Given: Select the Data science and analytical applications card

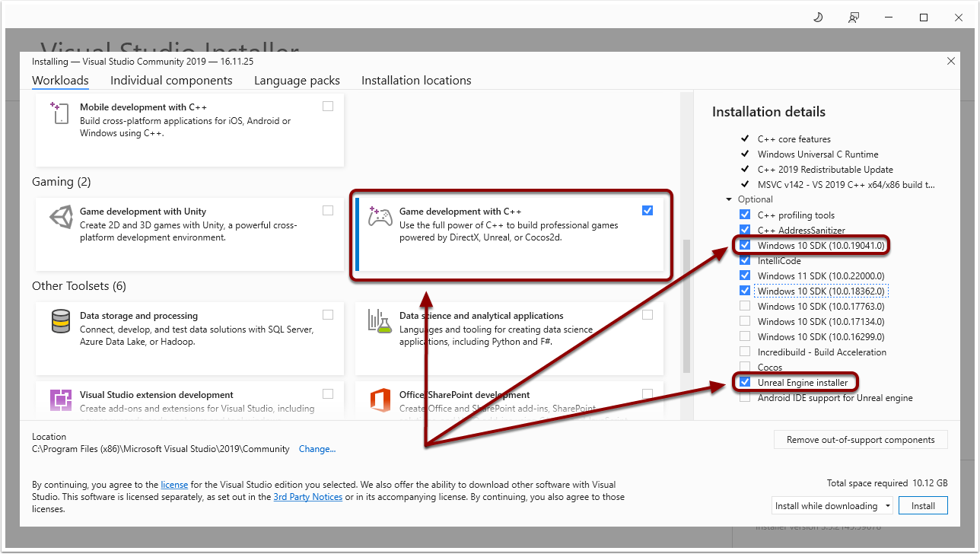Looking at the screenshot, I should pyautogui.click(x=509, y=338).
